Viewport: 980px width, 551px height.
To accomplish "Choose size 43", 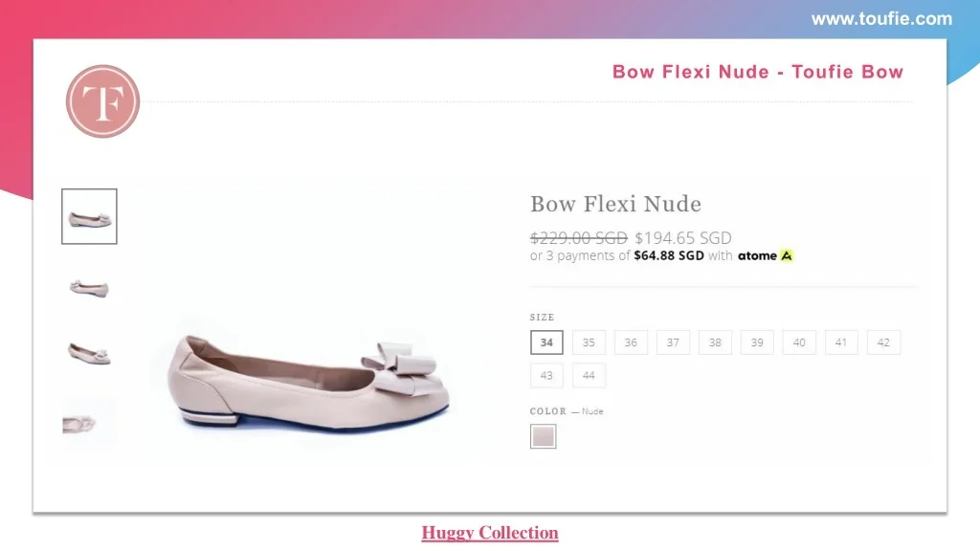I will 546,376.
